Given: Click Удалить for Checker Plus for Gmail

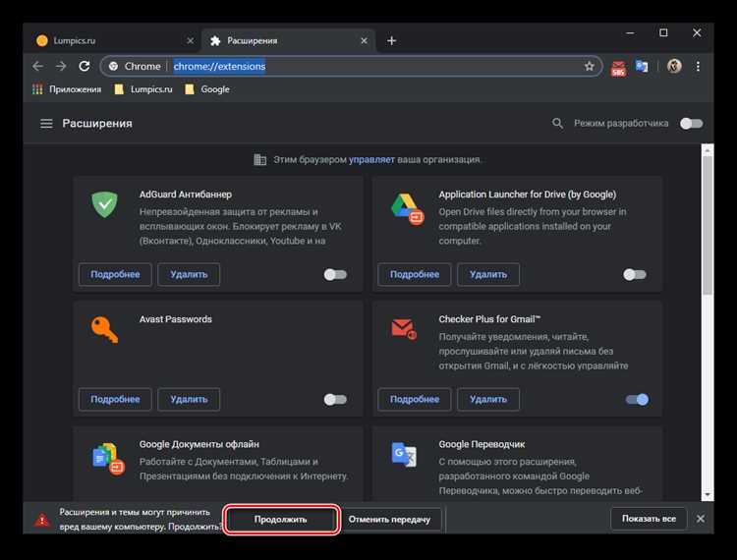Looking at the screenshot, I should [x=488, y=399].
